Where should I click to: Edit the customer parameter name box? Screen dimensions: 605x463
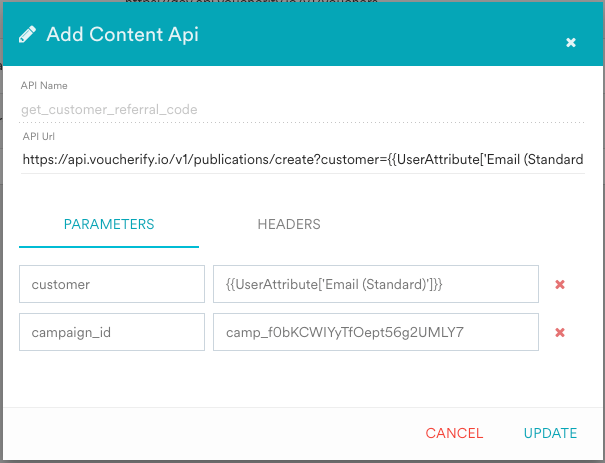click(x=112, y=284)
